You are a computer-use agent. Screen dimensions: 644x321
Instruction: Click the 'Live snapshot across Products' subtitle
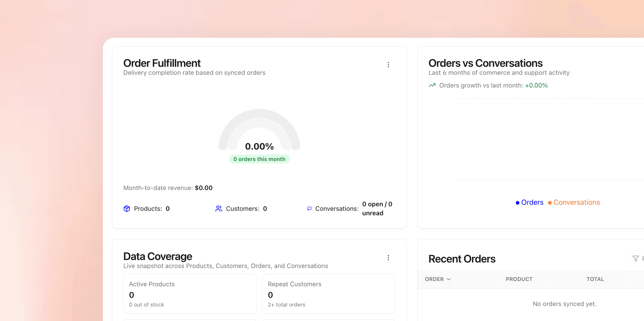click(x=226, y=266)
